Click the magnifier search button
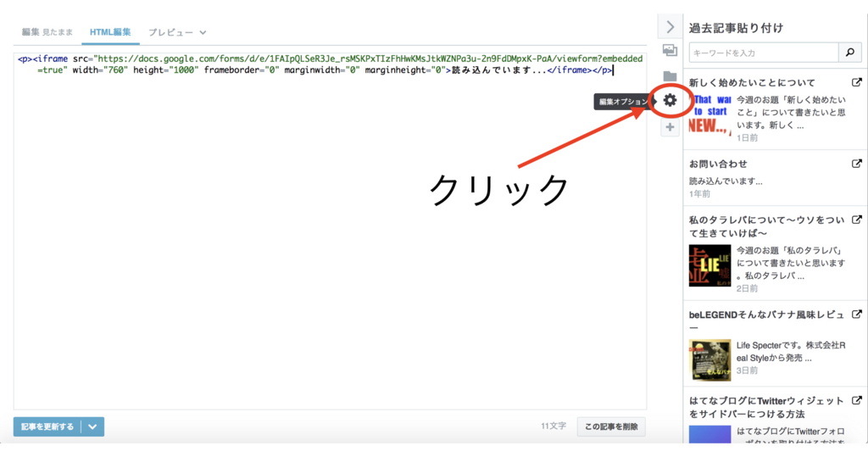The image size is (868, 457). (x=849, y=53)
